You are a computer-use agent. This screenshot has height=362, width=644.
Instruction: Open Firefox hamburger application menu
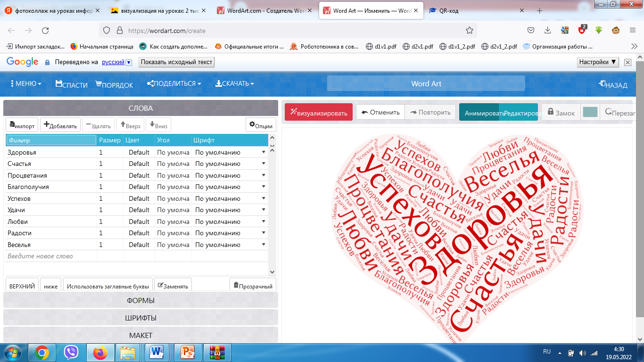point(633,30)
